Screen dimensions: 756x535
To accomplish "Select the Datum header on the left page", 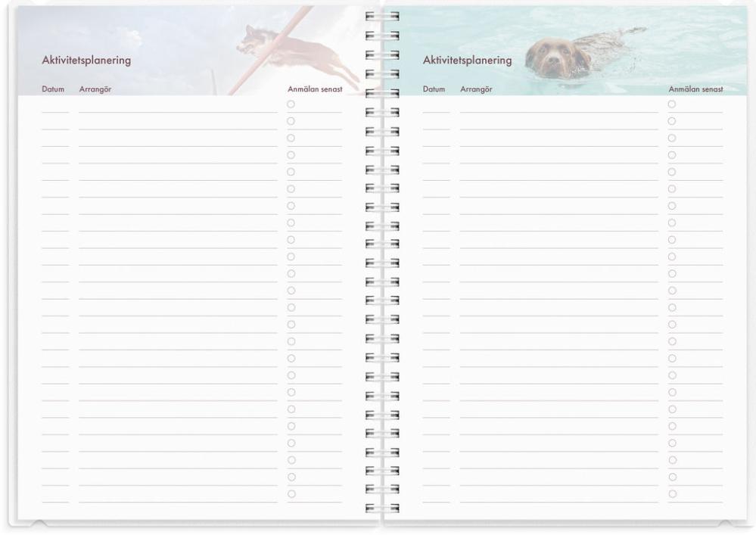I will 53,89.
